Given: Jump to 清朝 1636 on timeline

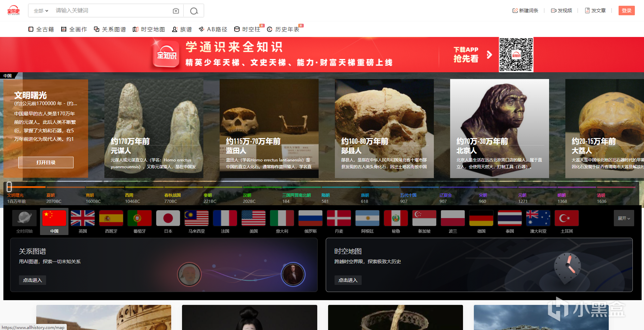Looking at the screenshot, I should 602,198.
